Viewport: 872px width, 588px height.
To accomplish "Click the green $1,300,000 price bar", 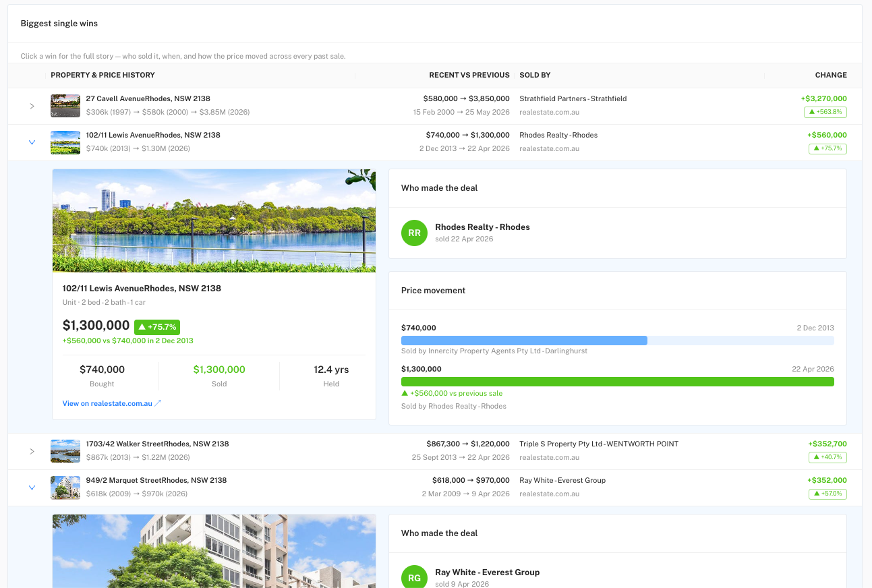I will (618, 382).
